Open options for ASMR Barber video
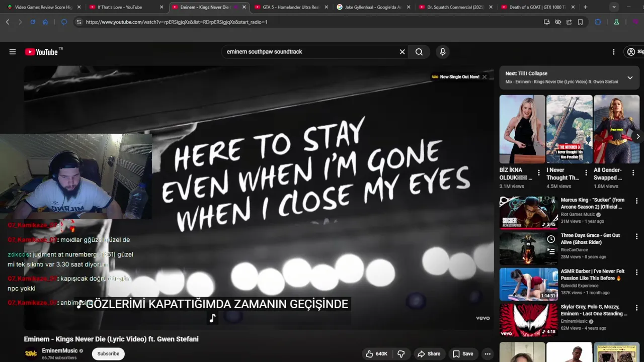The height and width of the screenshot is (362, 644). (x=636, y=273)
